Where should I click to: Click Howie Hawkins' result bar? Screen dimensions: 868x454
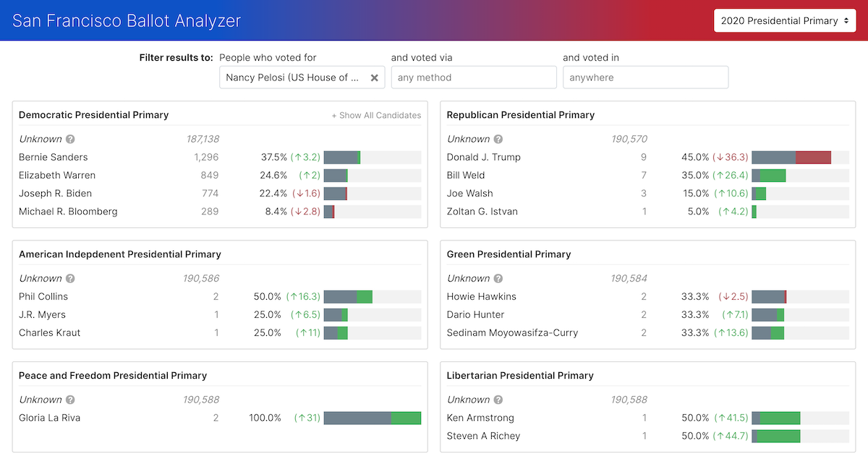point(801,296)
